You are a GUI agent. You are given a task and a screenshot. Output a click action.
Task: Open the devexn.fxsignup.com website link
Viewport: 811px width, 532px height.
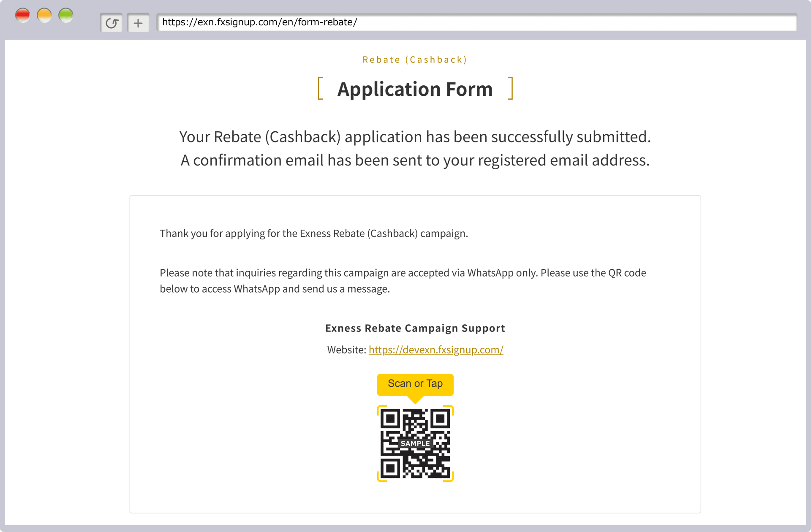[436, 350]
